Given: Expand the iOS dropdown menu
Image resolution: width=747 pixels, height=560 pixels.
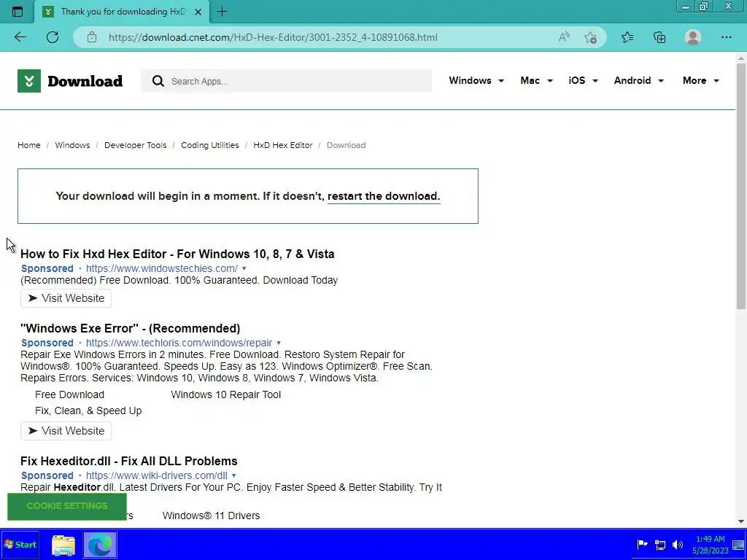Looking at the screenshot, I should pyautogui.click(x=583, y=80).
